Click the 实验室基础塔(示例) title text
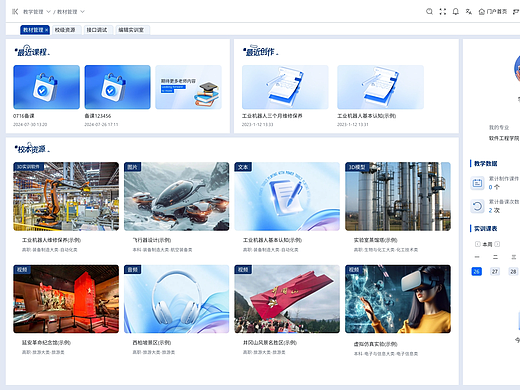The width and height of the screenshot is (520, 390). point(375,240)
